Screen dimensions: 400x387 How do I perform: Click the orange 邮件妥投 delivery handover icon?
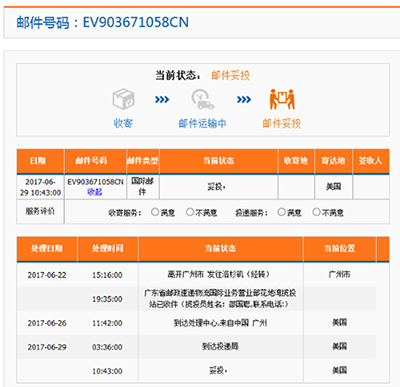[282, 99]
